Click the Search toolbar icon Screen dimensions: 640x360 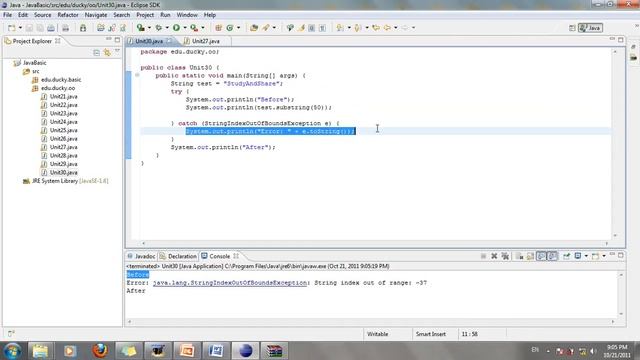tap(266, 28)
